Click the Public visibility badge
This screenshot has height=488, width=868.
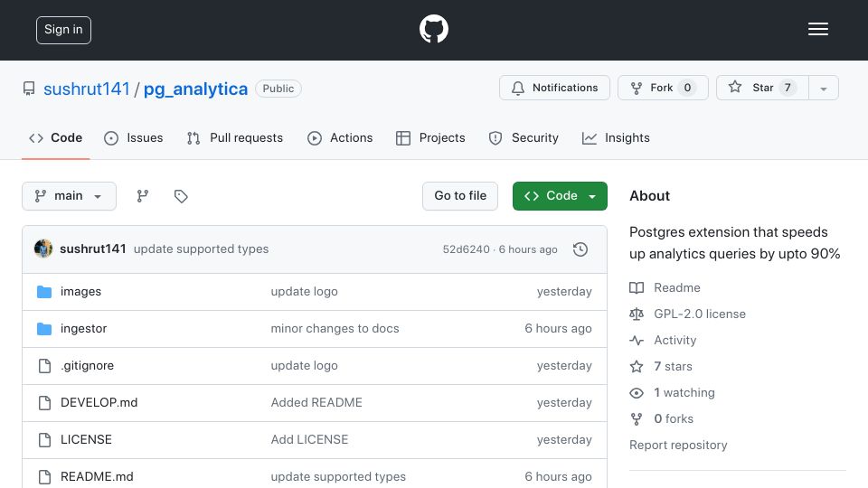pos(278,89)
